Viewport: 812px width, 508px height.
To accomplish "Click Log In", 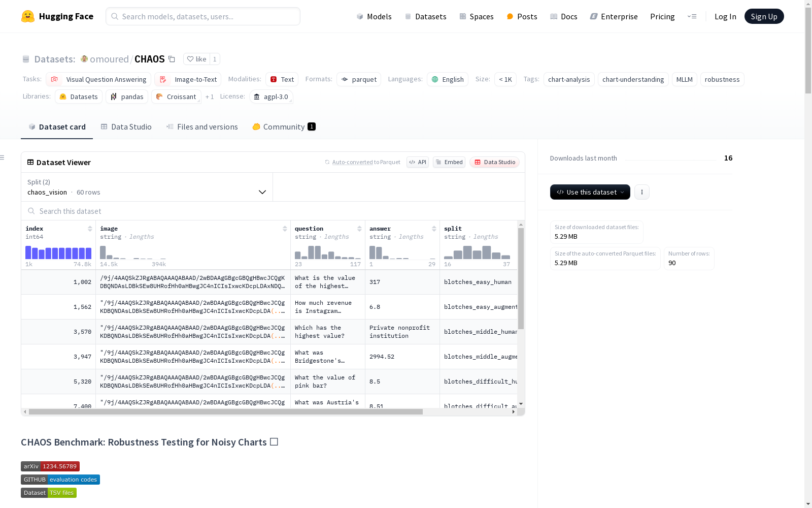I will (x=725, y=16).
